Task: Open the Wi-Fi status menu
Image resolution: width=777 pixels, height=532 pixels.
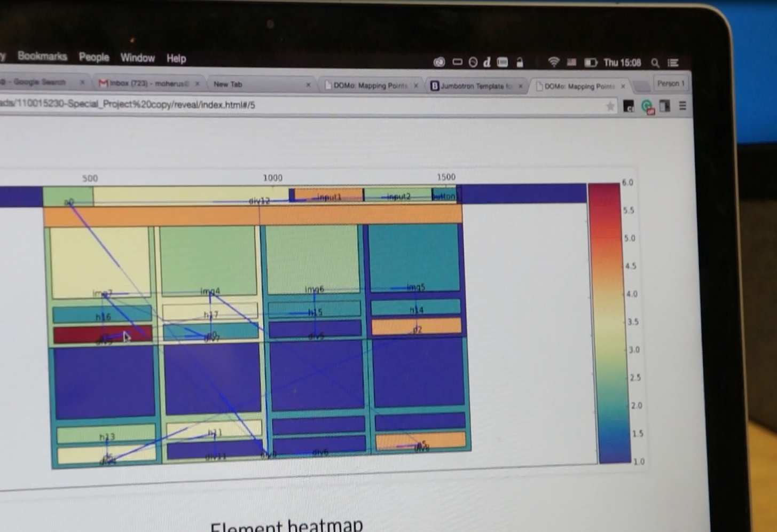Action: [553, 62]
